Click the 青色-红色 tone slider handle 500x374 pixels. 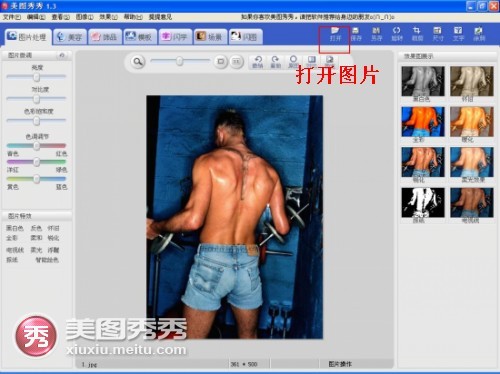click(x=36, y=146)
